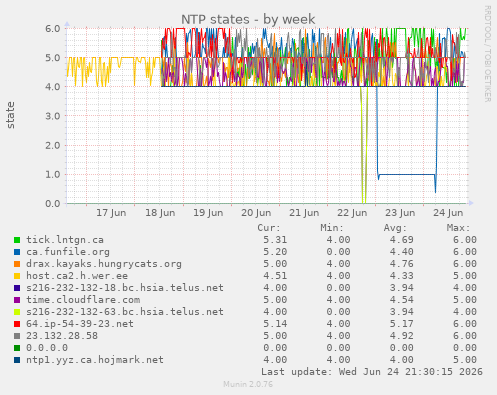
Task: Click the state y-axis label
Action: point(10,115)
